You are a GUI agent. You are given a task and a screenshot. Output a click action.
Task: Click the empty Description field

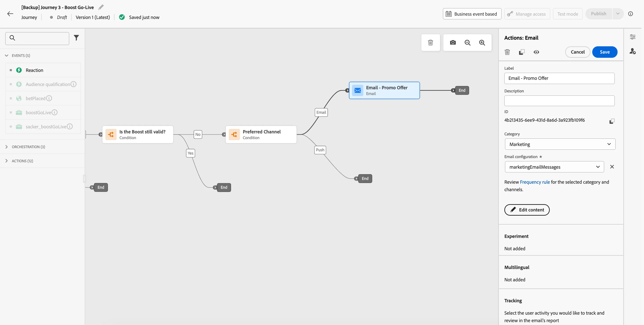coord(559,101)
